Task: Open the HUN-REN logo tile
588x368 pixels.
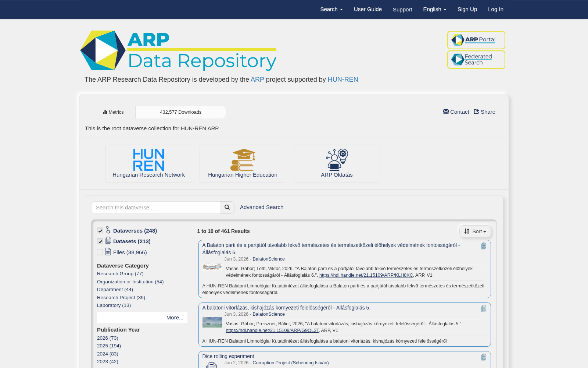Action: (148, 160)
